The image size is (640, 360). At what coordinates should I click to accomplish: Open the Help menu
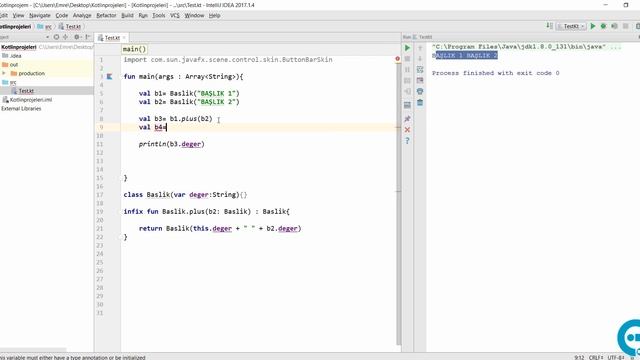coord(214,16)
